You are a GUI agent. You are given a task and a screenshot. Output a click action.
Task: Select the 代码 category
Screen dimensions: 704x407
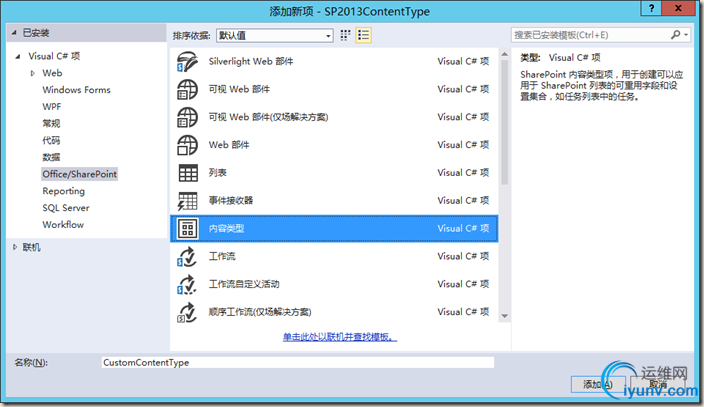[51, 140]
